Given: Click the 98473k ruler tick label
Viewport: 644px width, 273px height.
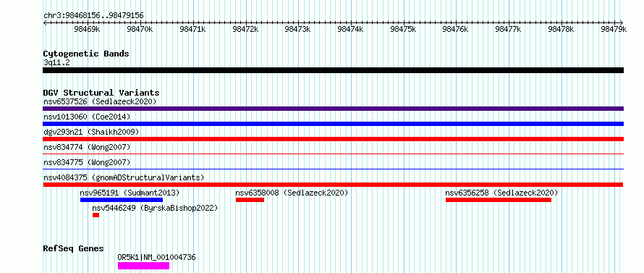Looking at the screenshot, I should [x=298, y=29].
